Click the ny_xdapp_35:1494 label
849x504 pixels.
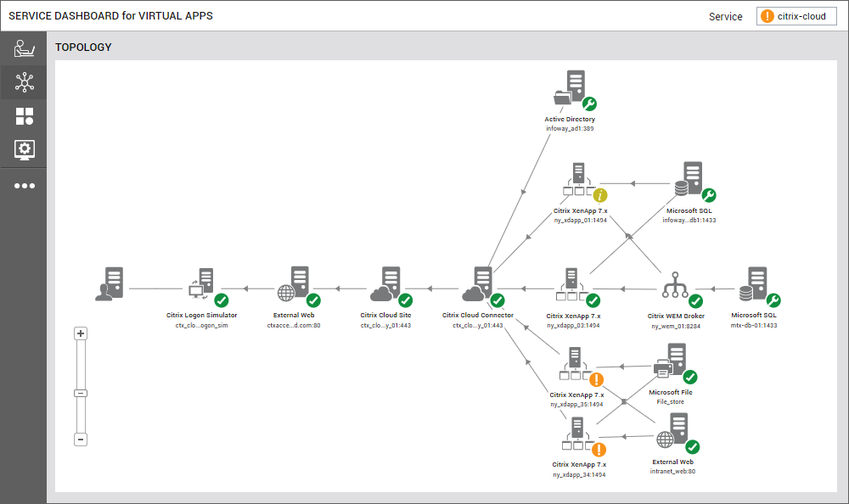[x=576, y=405]
